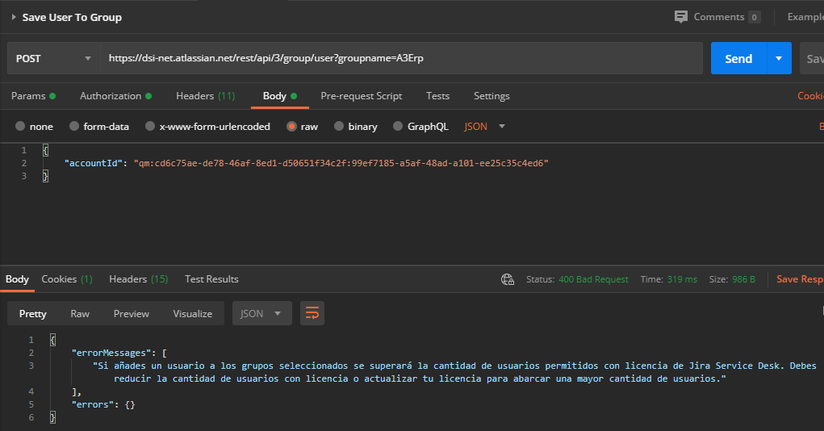
Task: Click the blue Send button
Action: tap(739, 58)
